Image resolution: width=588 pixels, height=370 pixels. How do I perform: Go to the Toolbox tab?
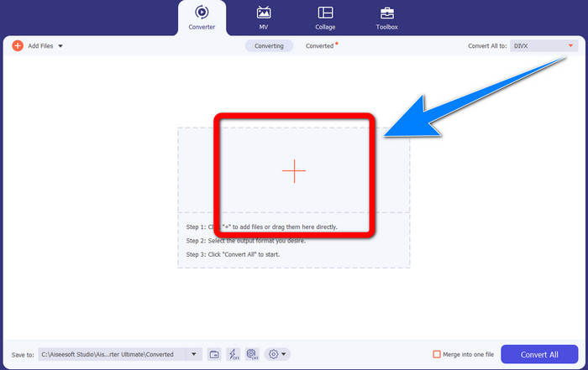coord(387,18)
